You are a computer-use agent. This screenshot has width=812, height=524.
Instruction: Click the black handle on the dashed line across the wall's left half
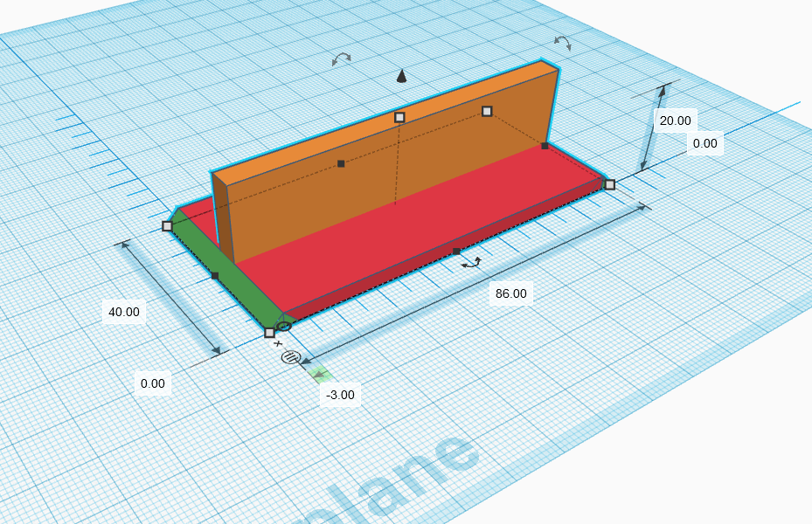[341, 163]
